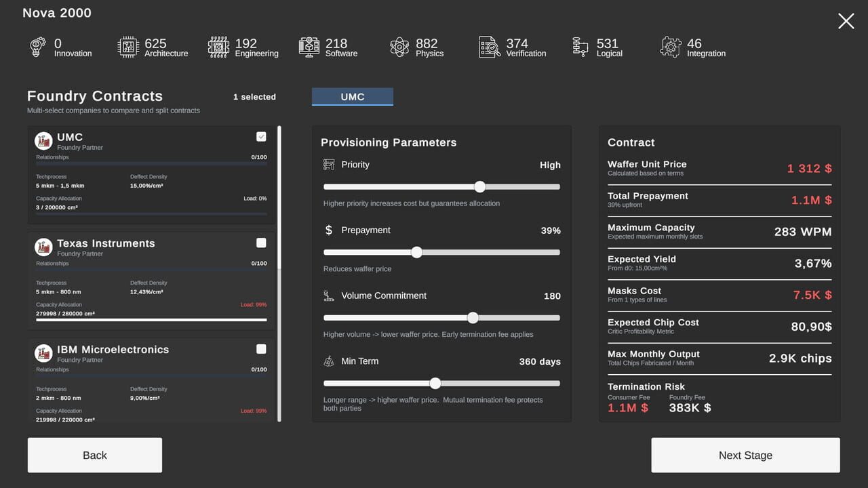Adjust the Priority slider handle
This screenshot has width=868, height=488.
(479, 187)
